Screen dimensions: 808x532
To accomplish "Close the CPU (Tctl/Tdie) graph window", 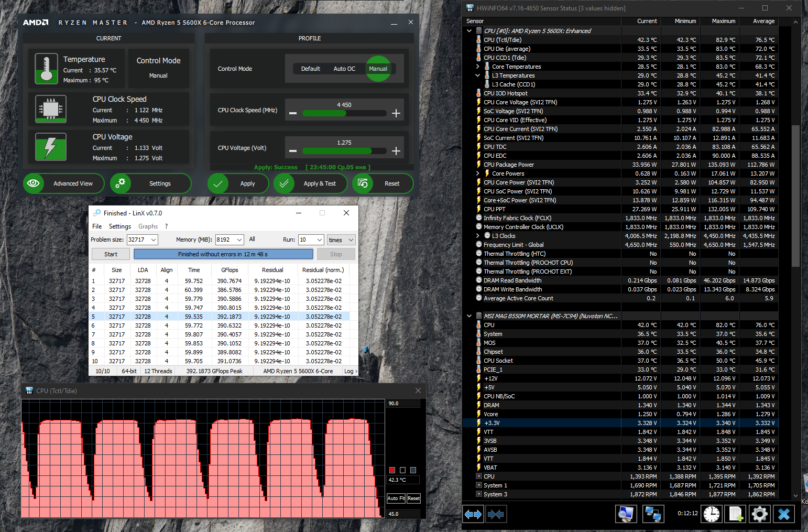I will click(418, 390).
